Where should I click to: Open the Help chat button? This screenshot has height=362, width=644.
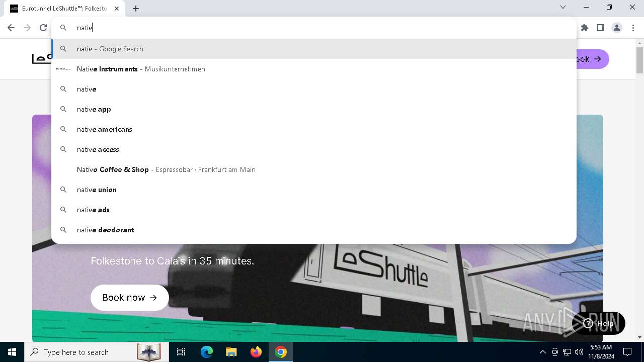[599, 324]
